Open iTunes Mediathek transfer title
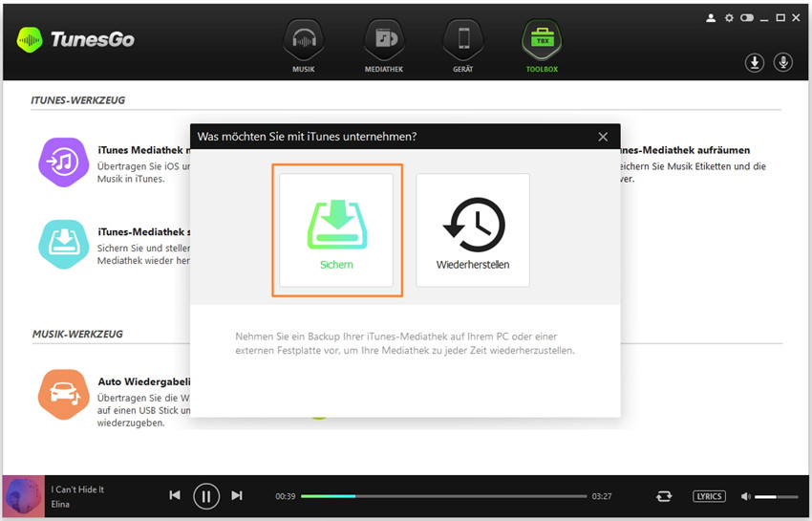Image resolution: width=812 pixels, height=521 pixels. (144, 150)
